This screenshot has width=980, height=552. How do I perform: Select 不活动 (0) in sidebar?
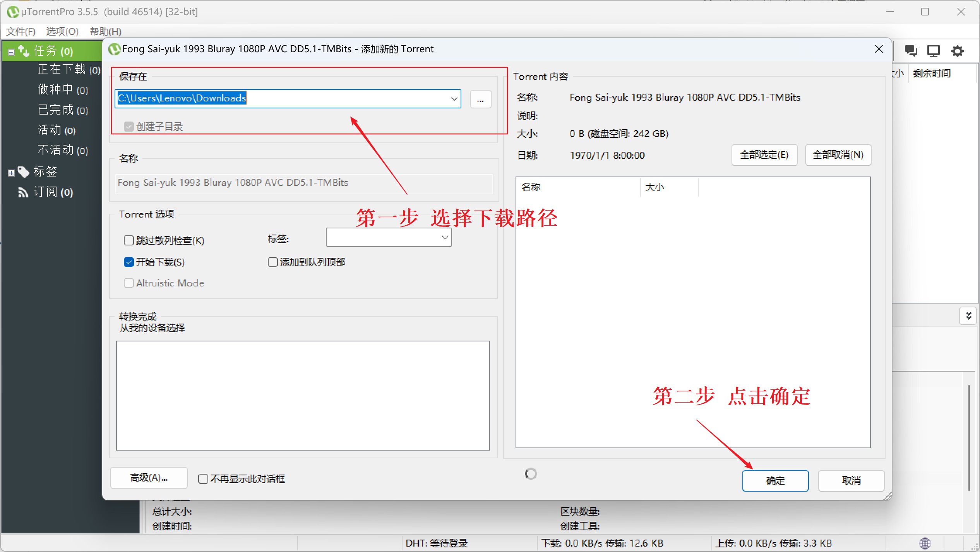(63, 150)
